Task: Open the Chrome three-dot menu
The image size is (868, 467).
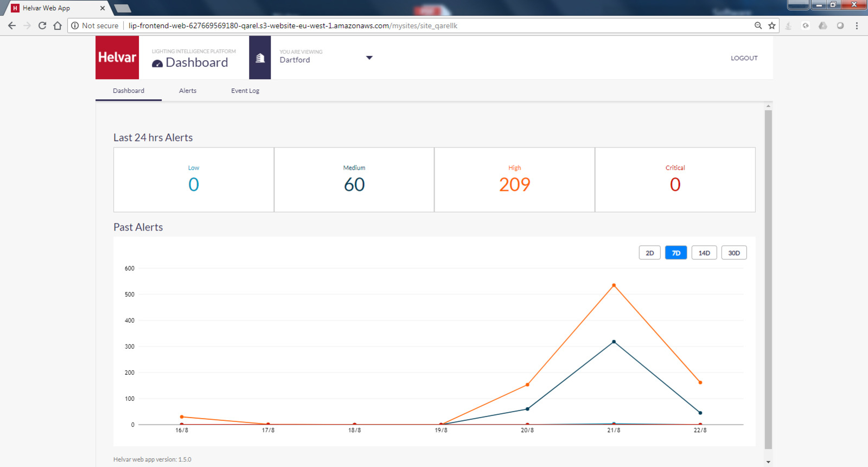Action: tap(857, 25)
